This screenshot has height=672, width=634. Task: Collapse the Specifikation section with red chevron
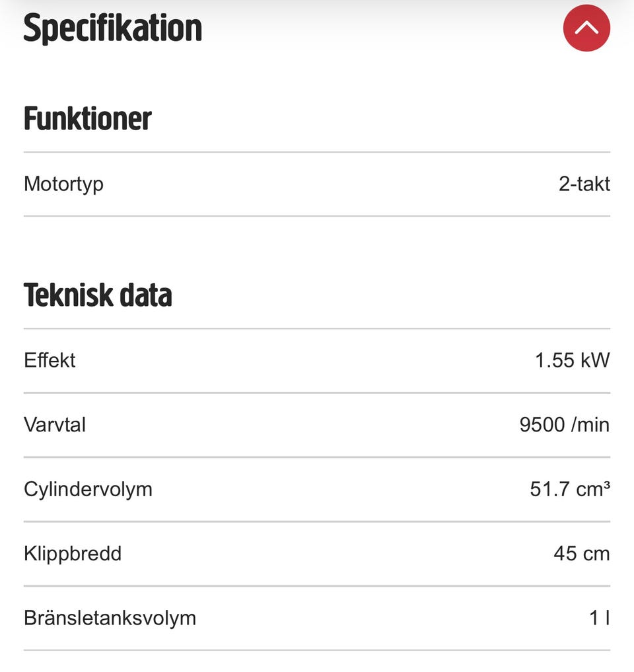(x=586, y=28)
